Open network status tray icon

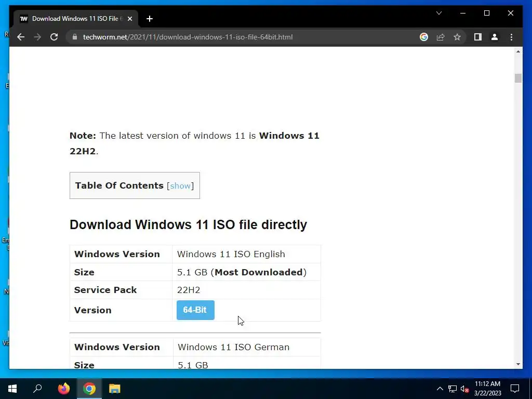[x=453, y=389]
